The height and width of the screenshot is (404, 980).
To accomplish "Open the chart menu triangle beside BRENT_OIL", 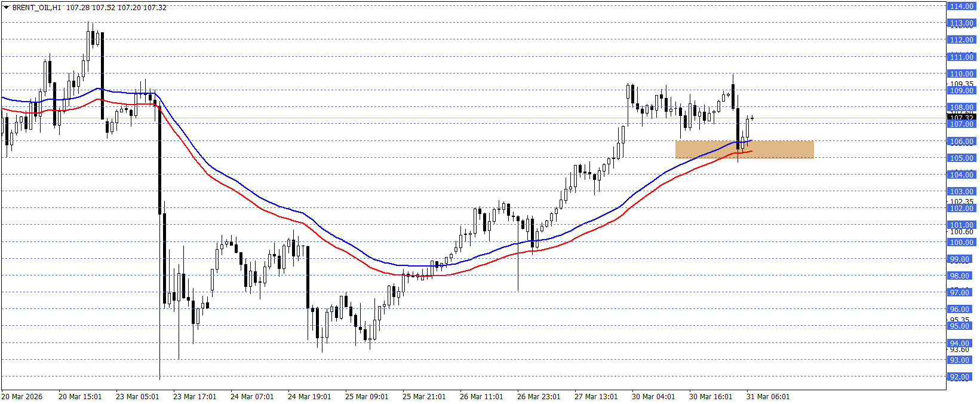I will click(x=7, y=8).
